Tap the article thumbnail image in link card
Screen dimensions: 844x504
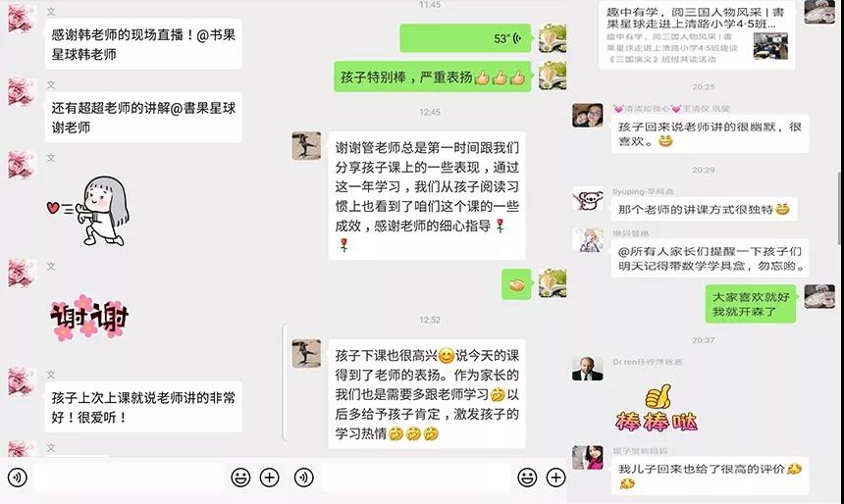[x=770, y=46]
